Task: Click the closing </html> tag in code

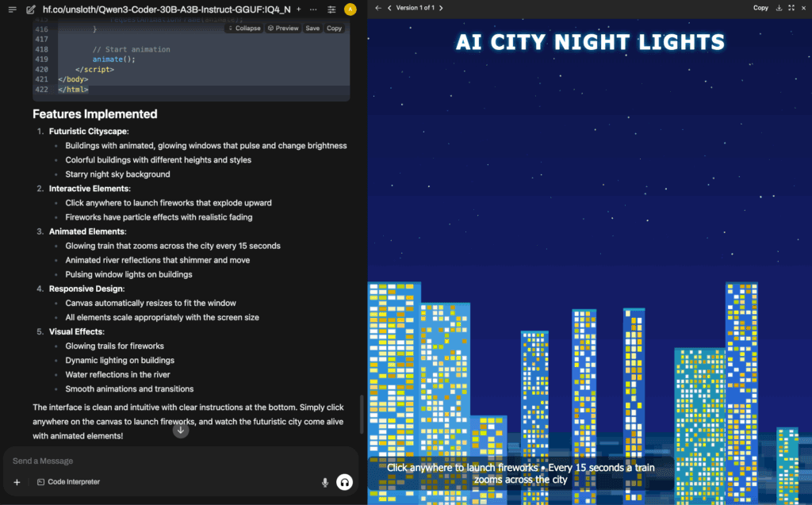Action: [73, 90]
